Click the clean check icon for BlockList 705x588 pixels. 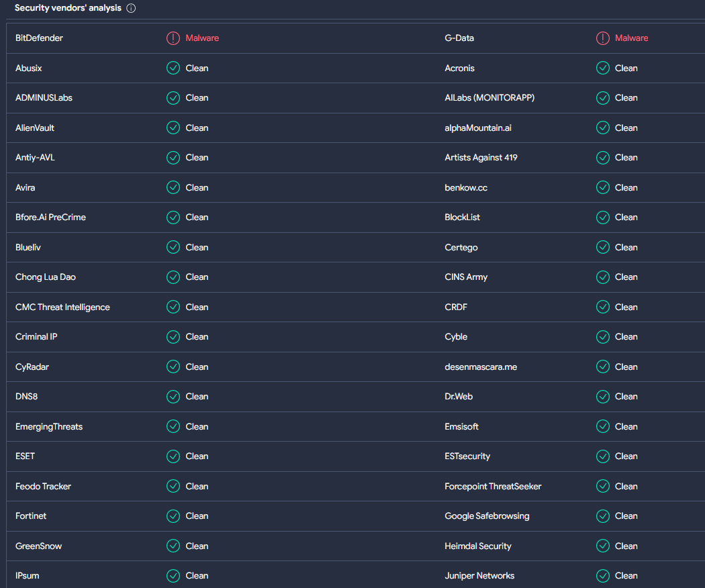pyautogui.click(x=603, y=217)
